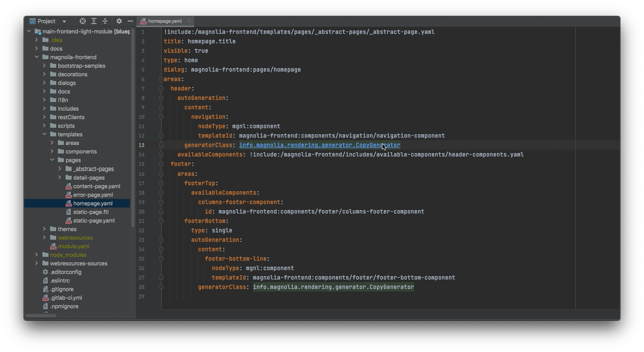The width and height of the screenshot is (644, 352).
Task: Toggle Scroll from Source in Project toolbar
Action: [x=82, y=21]
